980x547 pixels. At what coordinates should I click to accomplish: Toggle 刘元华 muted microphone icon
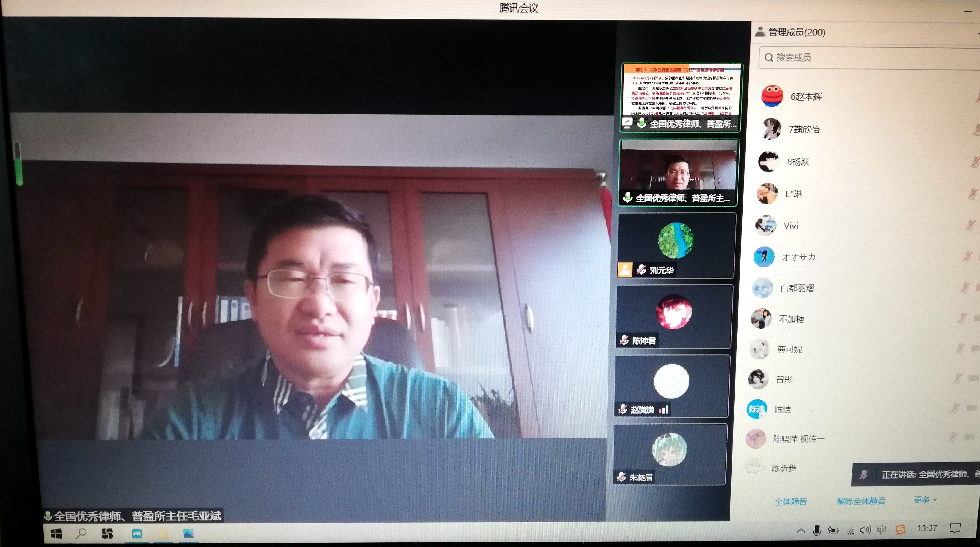tap(641, 270)
